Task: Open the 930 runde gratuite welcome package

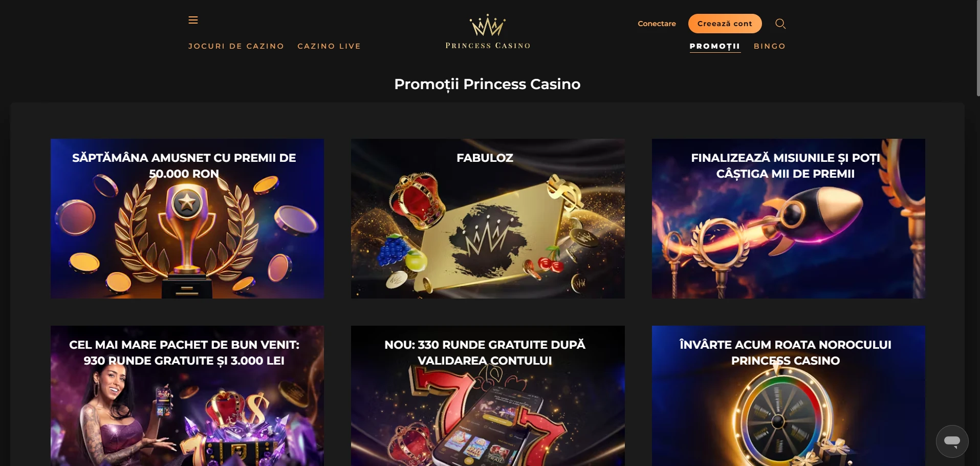Action: point(187,396)
